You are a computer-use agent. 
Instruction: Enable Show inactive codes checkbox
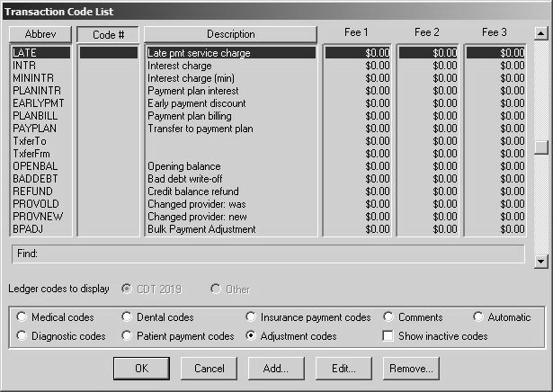tap(388, 336)
